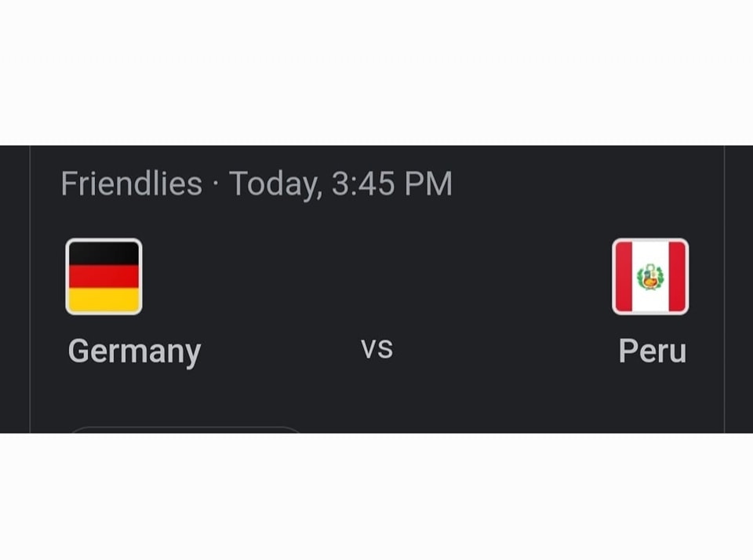
Task: Tap the Germany flag icon
Action: tap(104, 277)
